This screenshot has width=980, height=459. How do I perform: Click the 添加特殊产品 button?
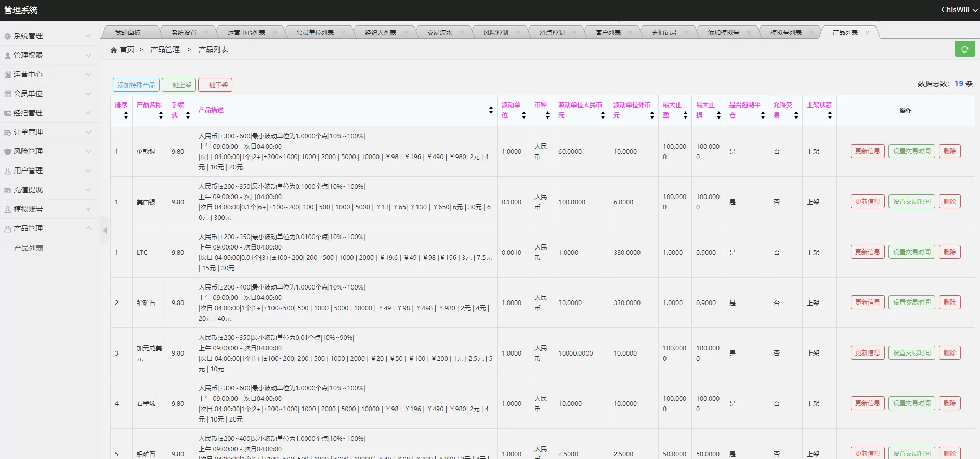pyautogui.click(x=136, y=85)
